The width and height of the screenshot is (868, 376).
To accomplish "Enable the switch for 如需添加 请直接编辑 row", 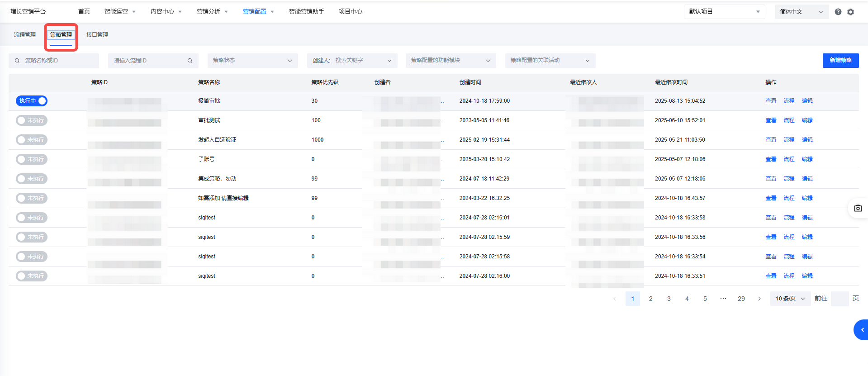I will [32, 198].
